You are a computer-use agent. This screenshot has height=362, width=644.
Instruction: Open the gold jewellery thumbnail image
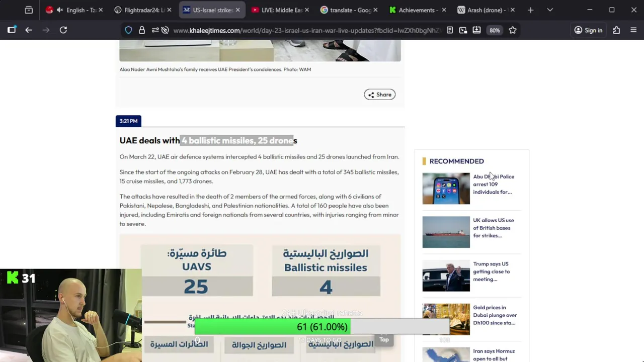point(446,319)
